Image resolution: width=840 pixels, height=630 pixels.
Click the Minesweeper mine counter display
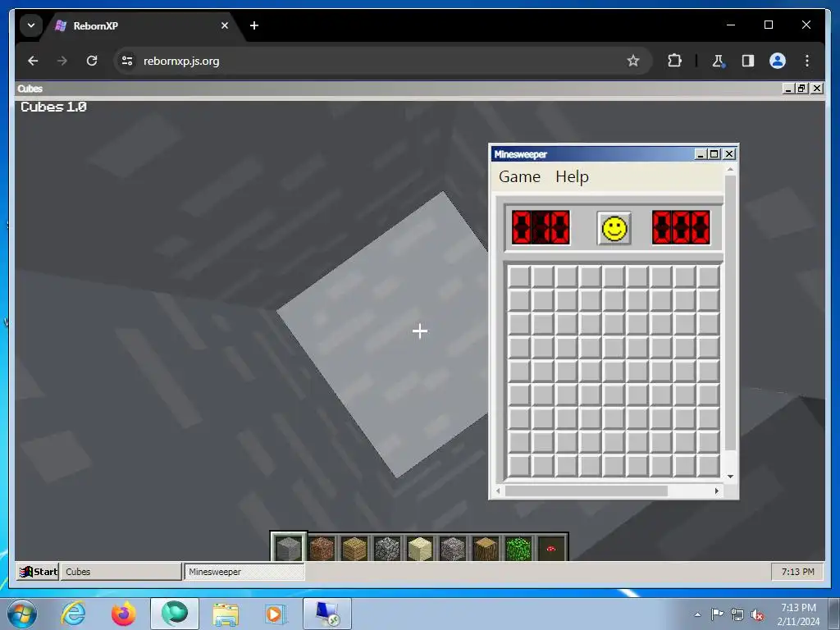pyautogui.click(x=541, y=228)
